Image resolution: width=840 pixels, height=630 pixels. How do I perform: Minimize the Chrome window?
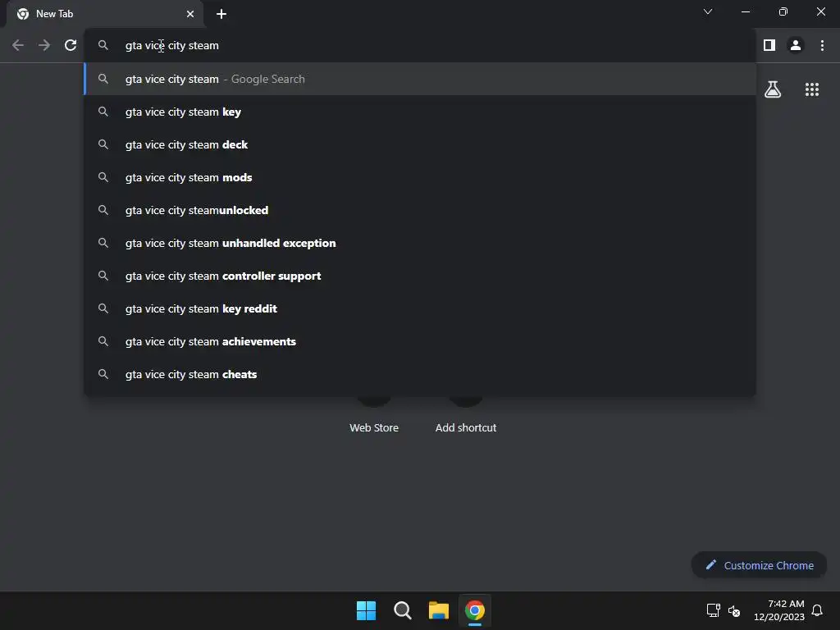pos(745,11)
